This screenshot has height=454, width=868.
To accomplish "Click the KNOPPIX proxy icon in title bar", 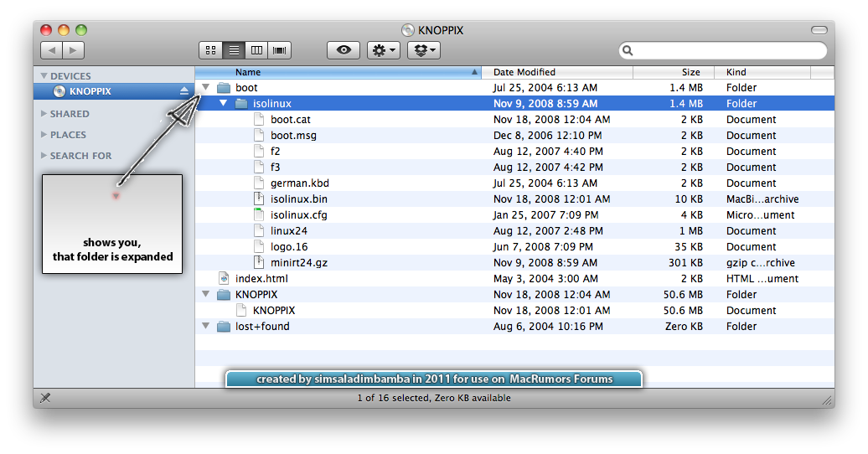I will point(408,30).
